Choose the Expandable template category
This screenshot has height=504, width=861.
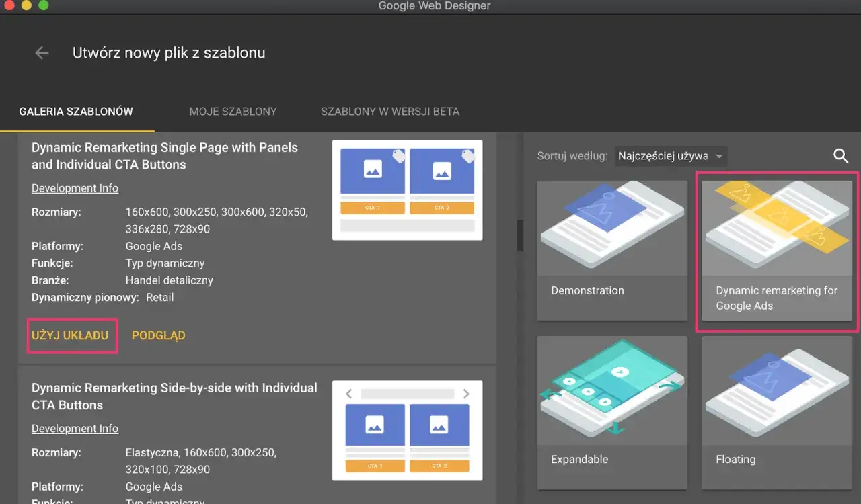point(611,413)
